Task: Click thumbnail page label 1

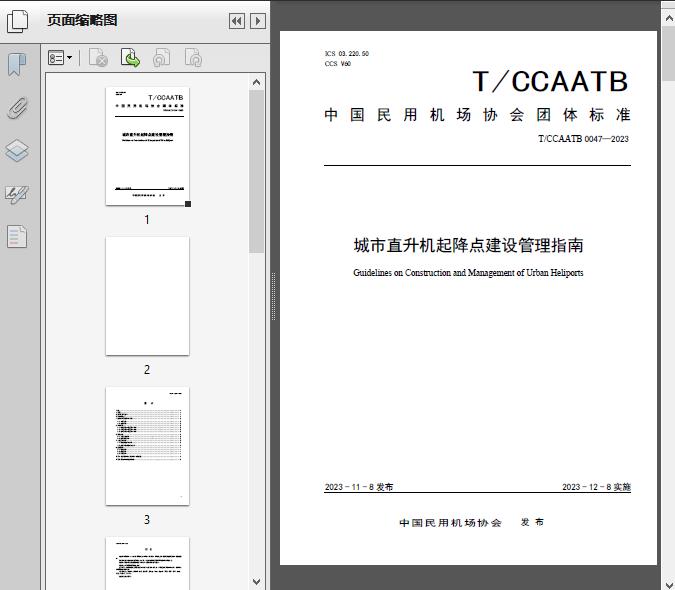Action: click(x=147, y=220)
